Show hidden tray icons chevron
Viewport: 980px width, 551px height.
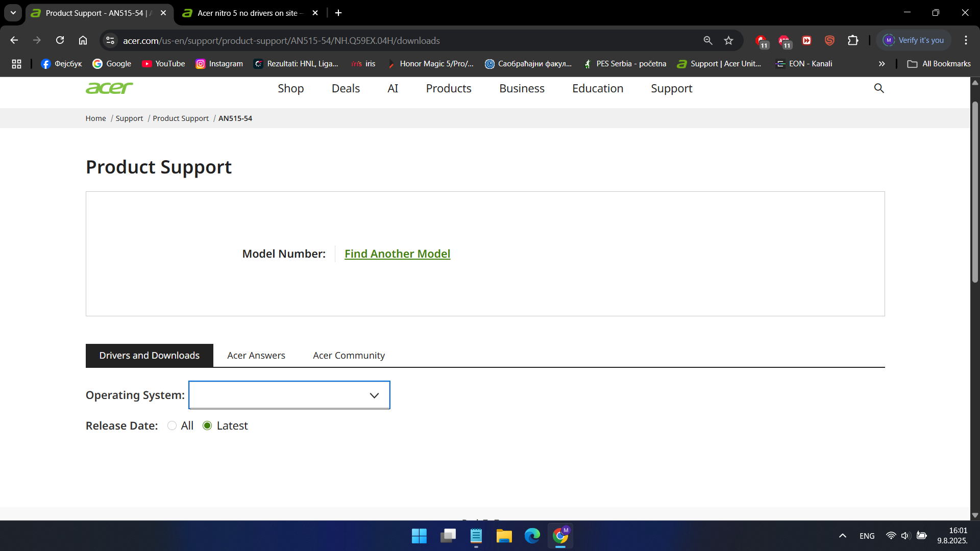[843, 536]
